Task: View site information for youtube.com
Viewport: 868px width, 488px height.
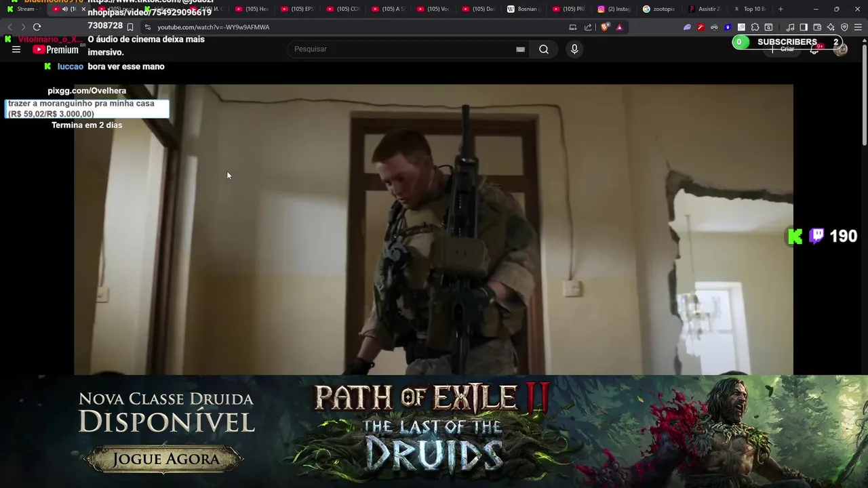Action: [x=148, y=27]
